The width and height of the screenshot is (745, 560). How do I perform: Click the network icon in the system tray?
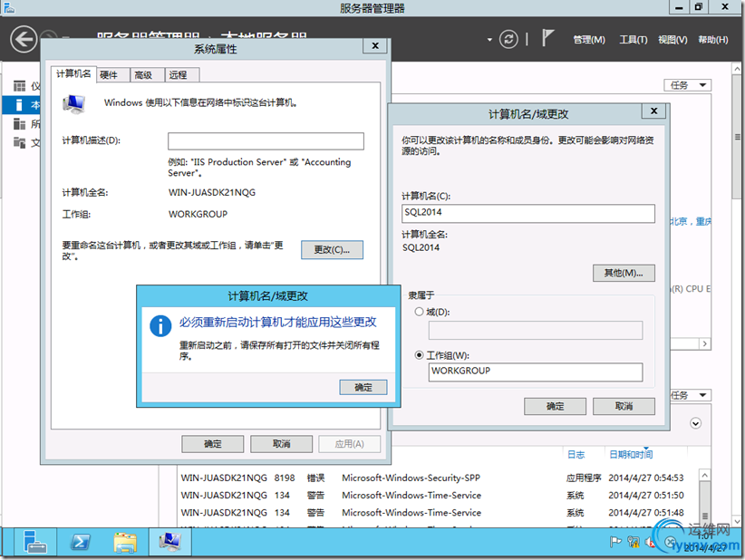[x=633, y=542]
